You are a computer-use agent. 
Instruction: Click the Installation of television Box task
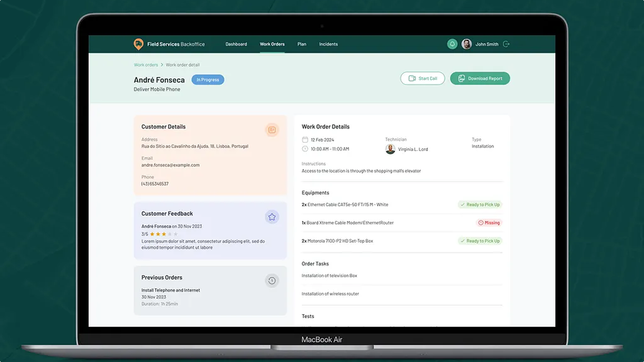[x=329, y=276]
